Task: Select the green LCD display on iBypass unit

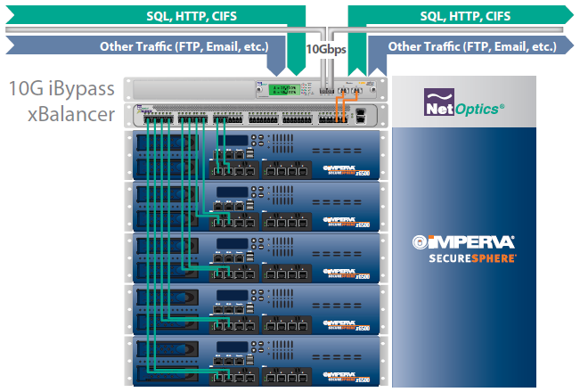Action: click(x=284, y=89)
